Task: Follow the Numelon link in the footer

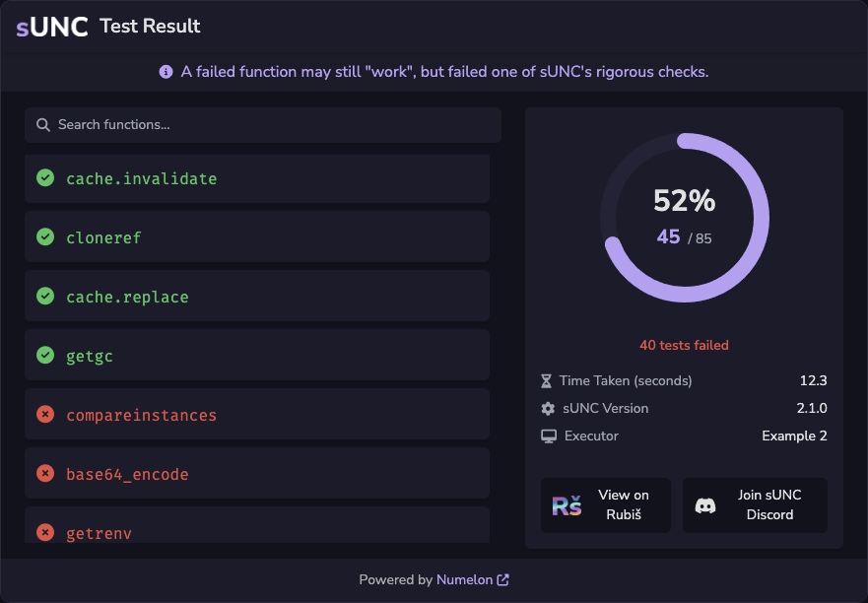Action: click(x=464, y=579)
